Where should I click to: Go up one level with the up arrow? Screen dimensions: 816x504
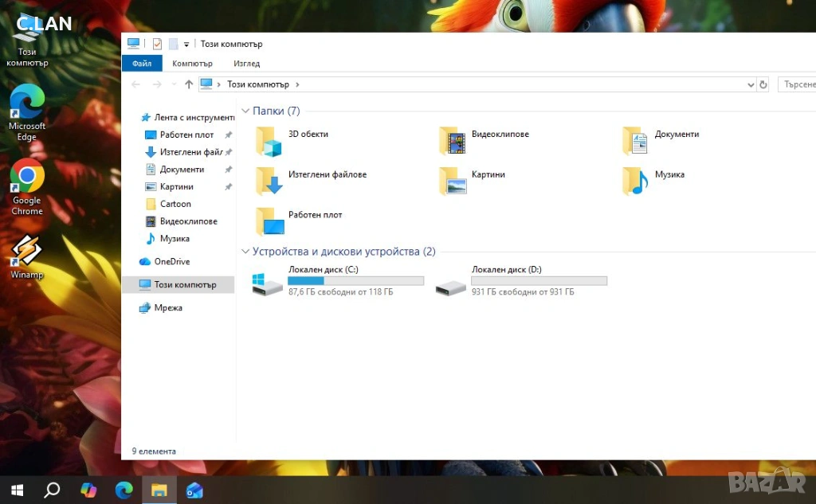point(189,84)
